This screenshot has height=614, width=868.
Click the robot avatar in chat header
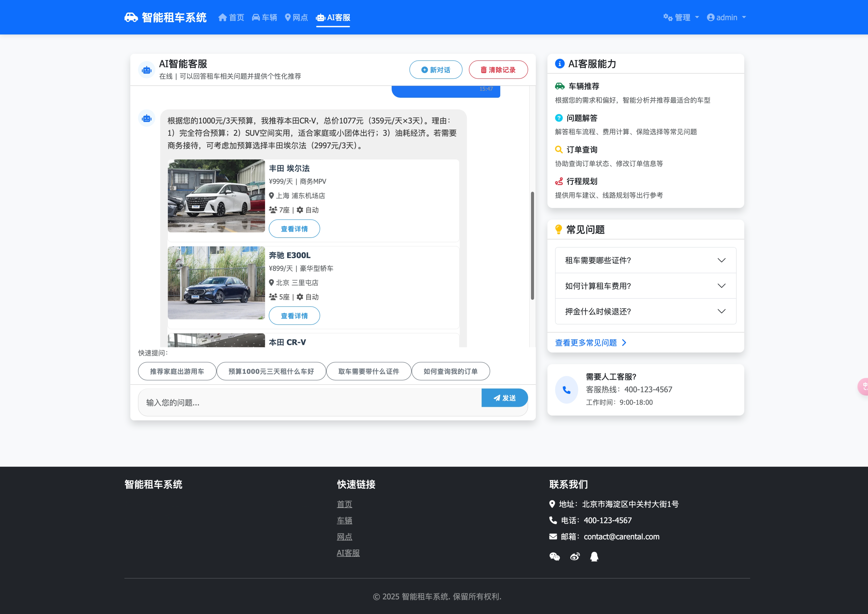(147, 70)
